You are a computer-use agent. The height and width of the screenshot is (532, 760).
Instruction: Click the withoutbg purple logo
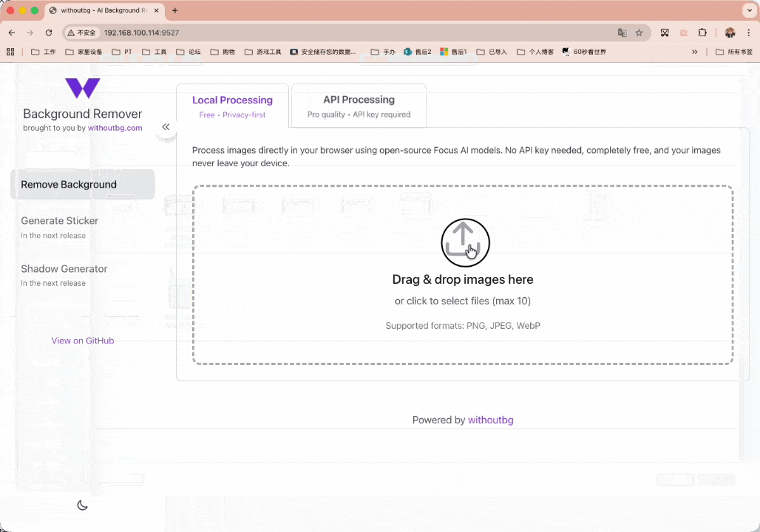click(x=82, y=89)
